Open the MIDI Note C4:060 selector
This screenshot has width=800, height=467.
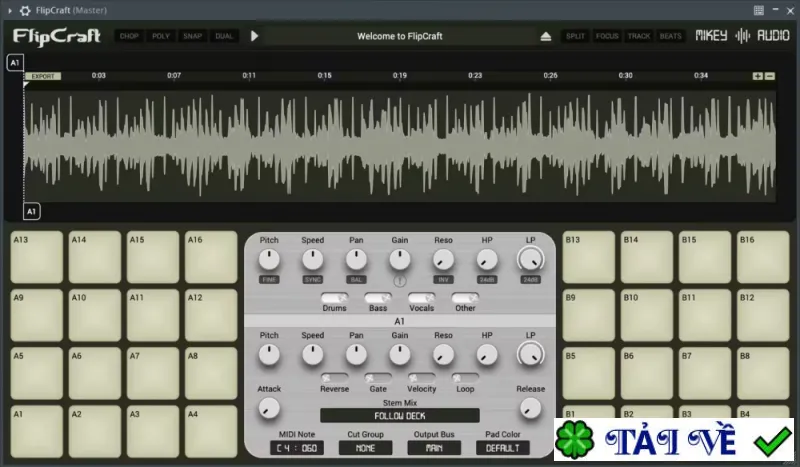click(297, 448)
